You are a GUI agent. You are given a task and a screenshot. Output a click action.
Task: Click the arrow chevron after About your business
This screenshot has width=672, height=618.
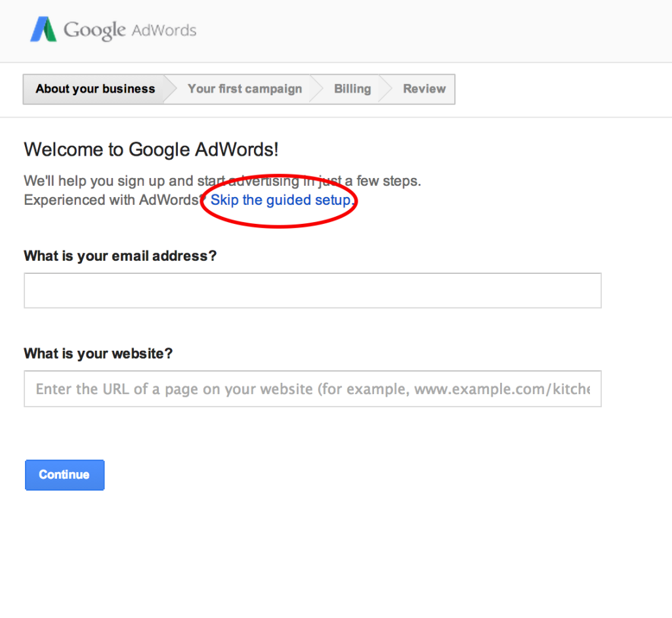click(170, 89)
